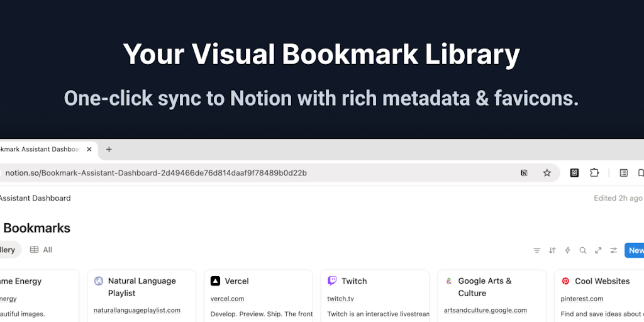Follow the twitch.tv link
The image size is (644, 322).
(340, 299)
